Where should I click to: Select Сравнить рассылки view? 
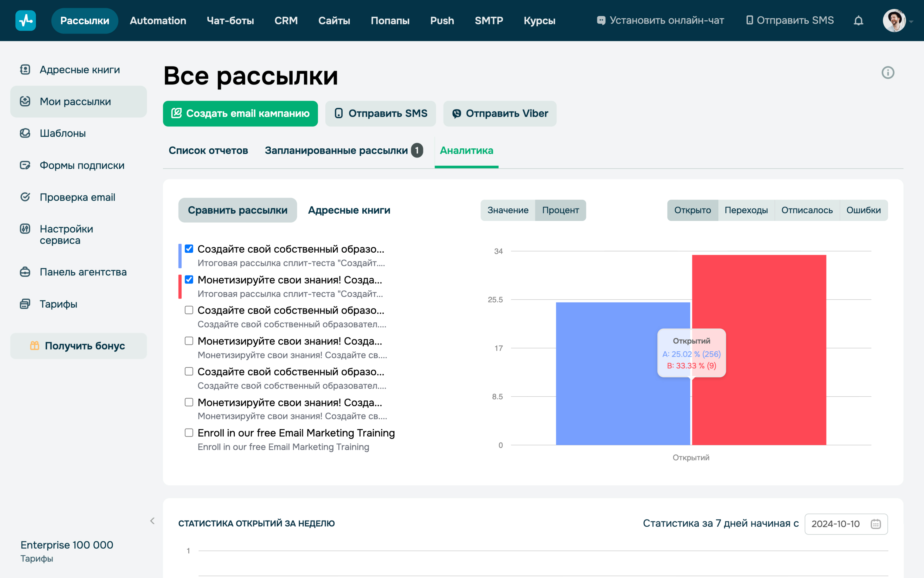237,210
